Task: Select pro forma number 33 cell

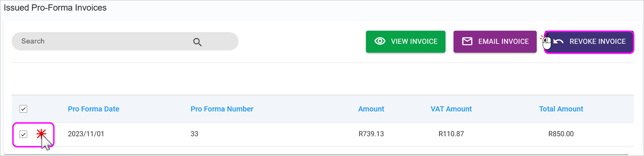Action: (194, 134)
